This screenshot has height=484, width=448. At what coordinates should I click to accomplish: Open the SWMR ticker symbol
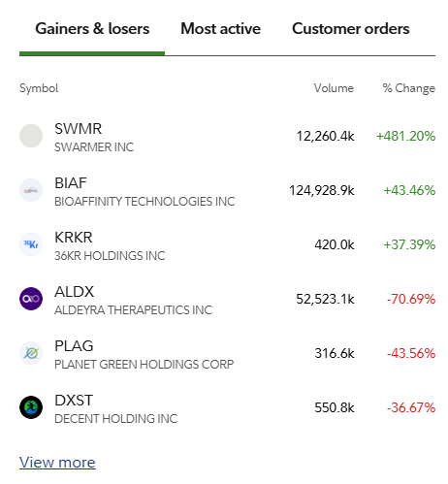[x=79, y=129]
